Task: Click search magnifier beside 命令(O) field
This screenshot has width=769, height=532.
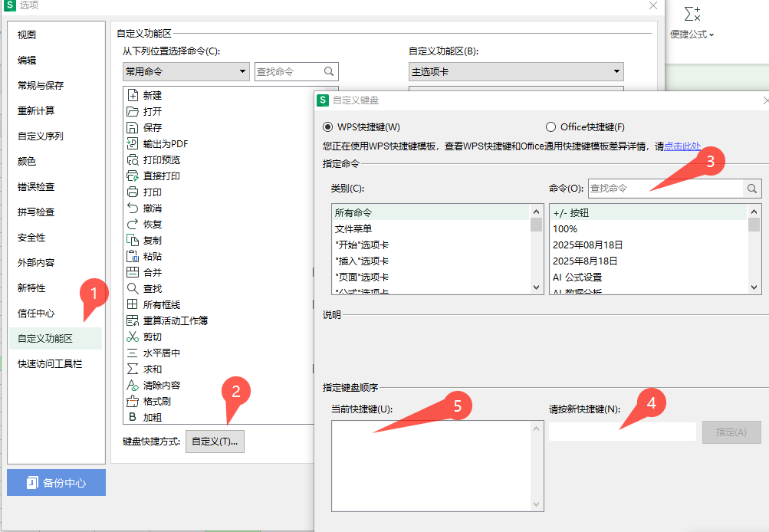Action: point(752,189)
